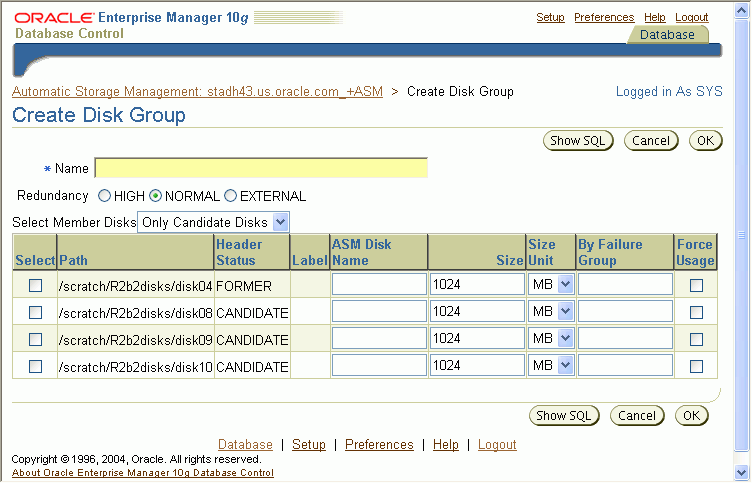Screen dimensions: 752x483
Task: Tick the Select checkbox for disk09
Action: (x=35, y=339)
